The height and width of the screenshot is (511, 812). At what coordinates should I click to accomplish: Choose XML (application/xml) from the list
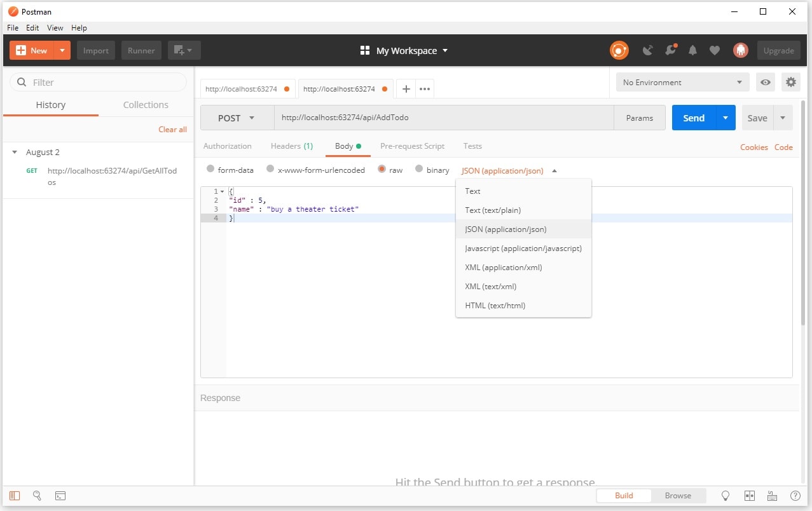point(503,268)
